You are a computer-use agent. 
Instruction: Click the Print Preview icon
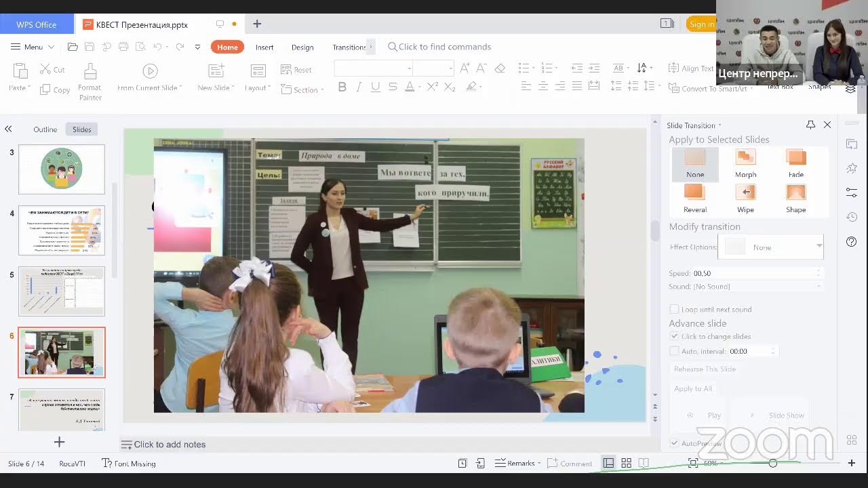(140, 47)
